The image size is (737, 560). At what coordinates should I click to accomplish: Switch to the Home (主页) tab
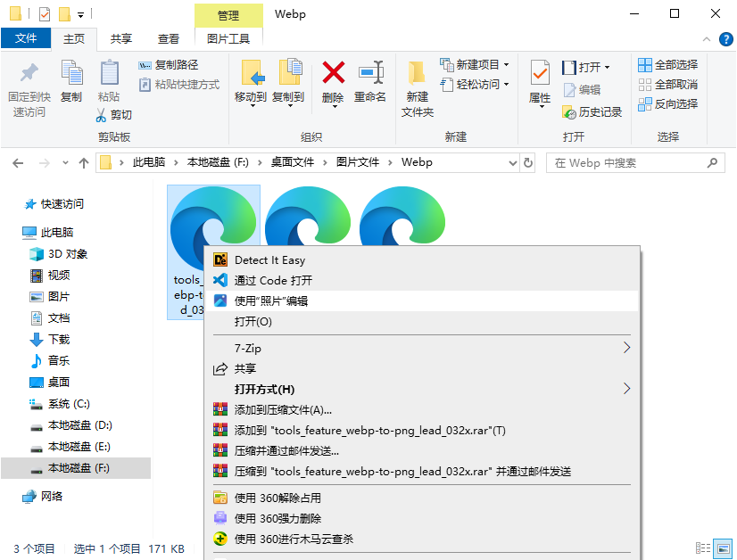(74, 39)
